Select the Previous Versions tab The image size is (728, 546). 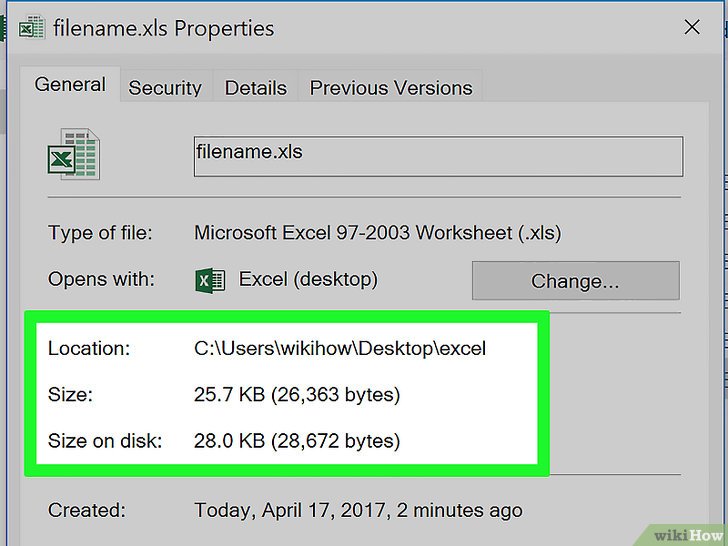click(390, 87)
